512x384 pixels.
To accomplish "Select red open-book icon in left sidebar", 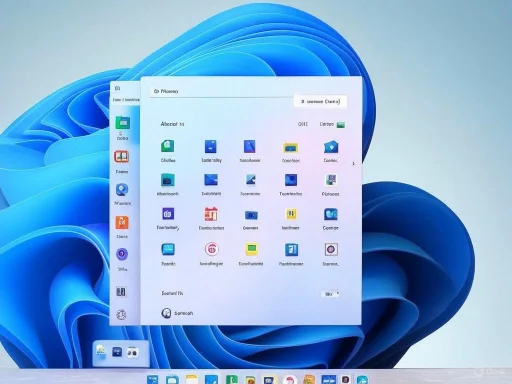I will 122,157.
